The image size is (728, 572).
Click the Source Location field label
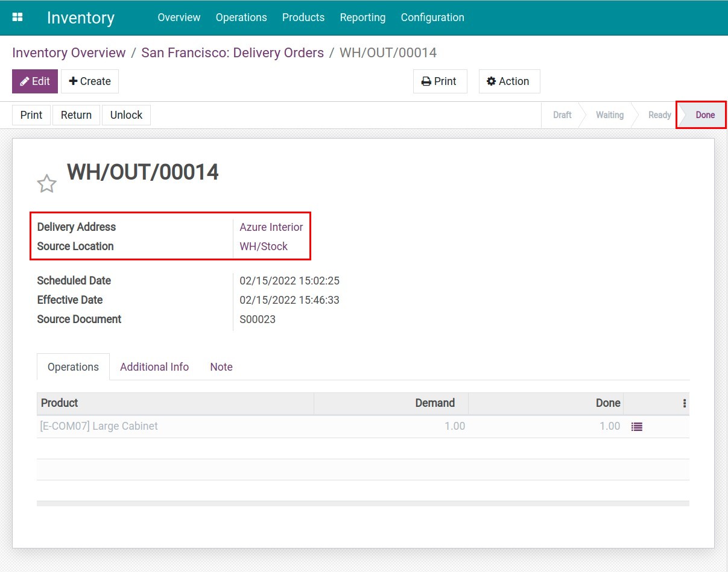tap(75, 247)
